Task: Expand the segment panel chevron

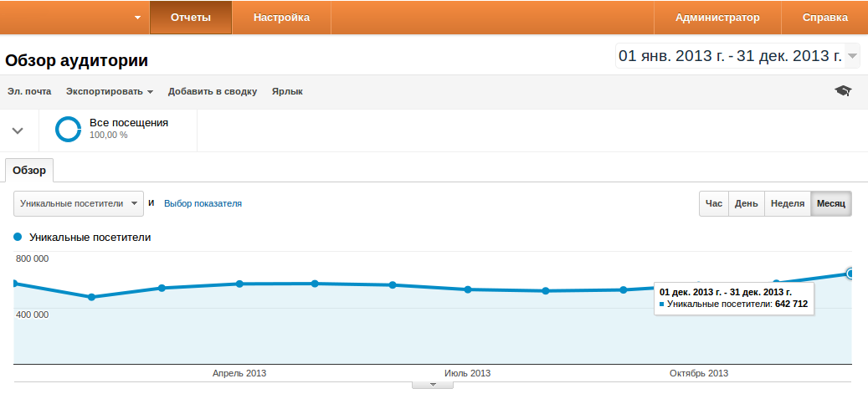Action: [x=18, y=130]
